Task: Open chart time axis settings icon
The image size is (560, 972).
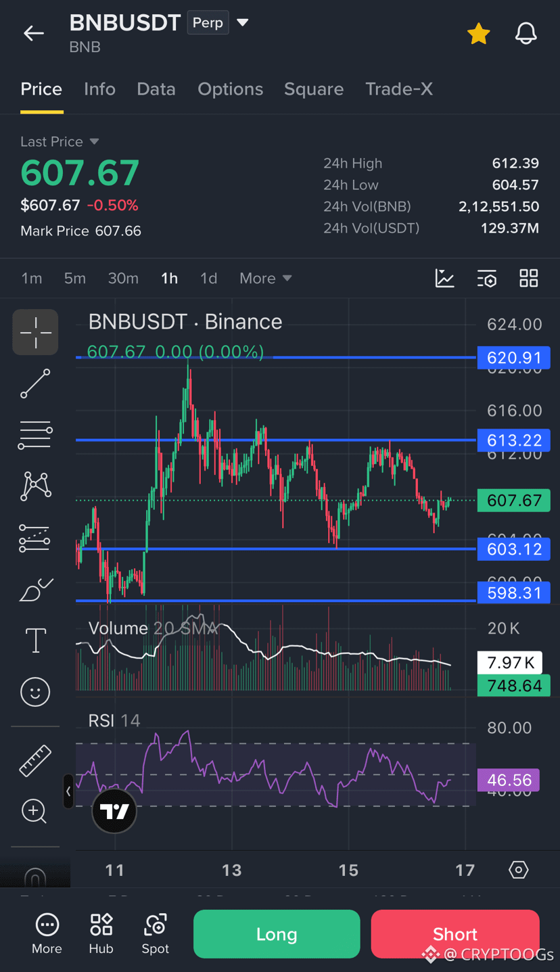Action: coord(519,870)
